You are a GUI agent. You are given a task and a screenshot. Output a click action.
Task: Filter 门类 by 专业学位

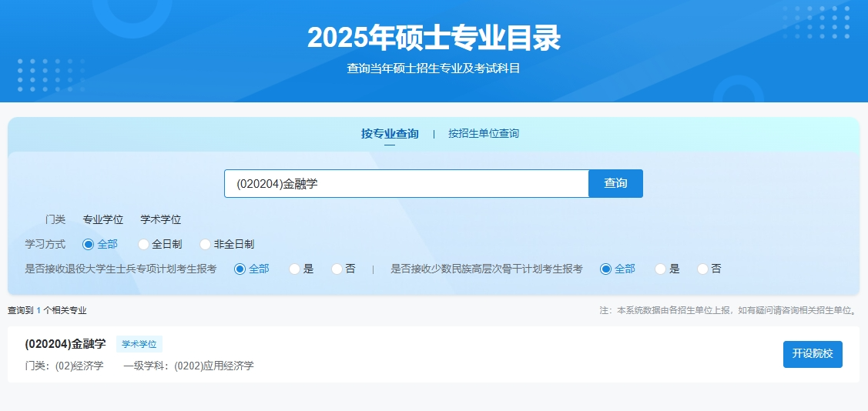click(x=103, y=219)
